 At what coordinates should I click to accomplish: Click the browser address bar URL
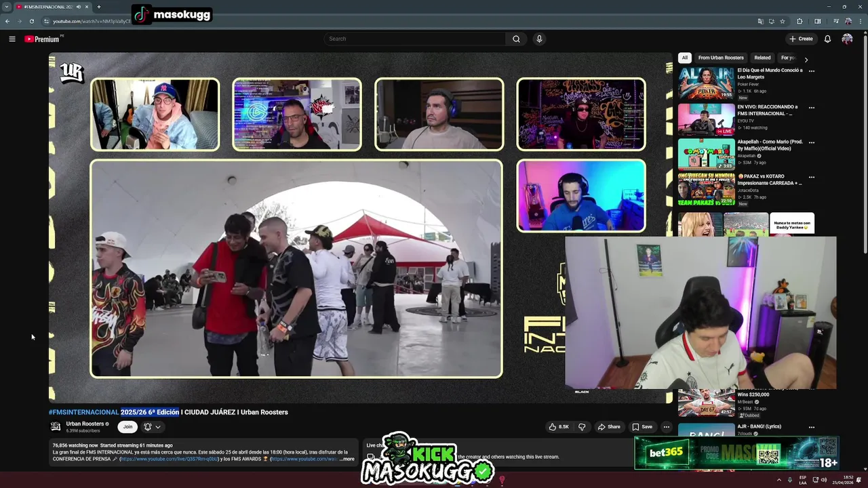tap(92, 21)
